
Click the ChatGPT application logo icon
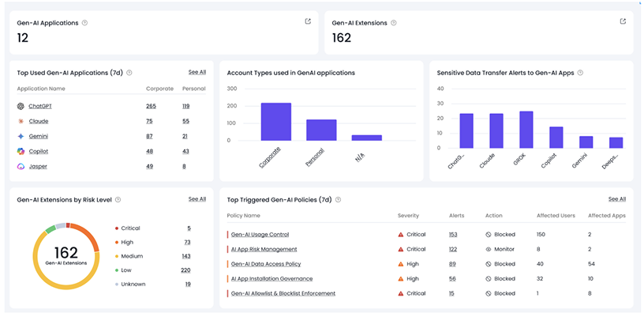coord(21,106)
